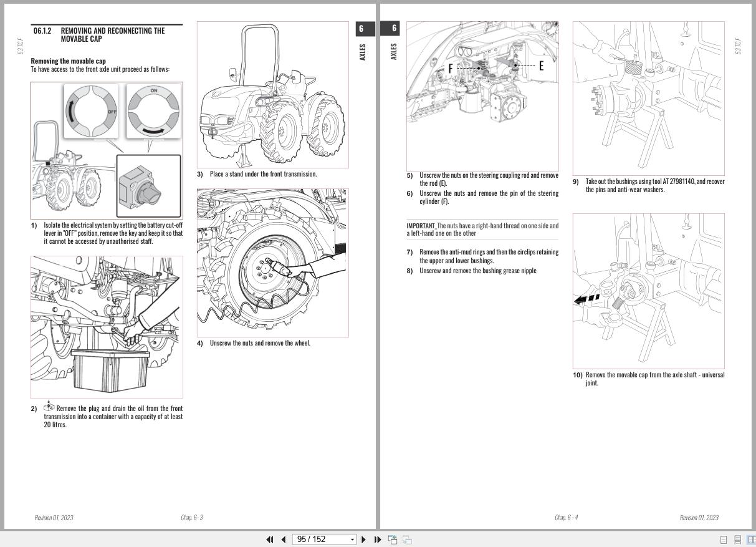Click the wheel nut removal illustration

[x=273, y=263]
